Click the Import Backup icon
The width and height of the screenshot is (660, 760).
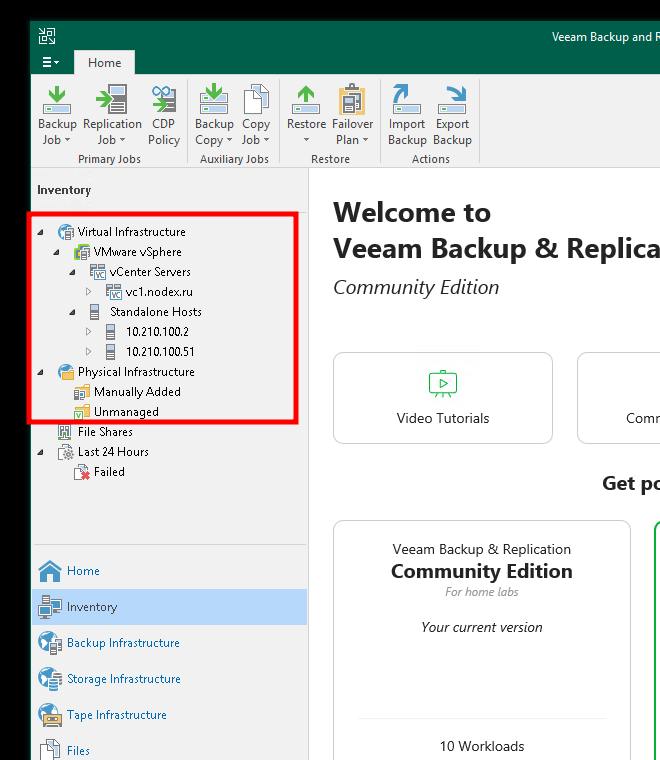click(406, 100)
